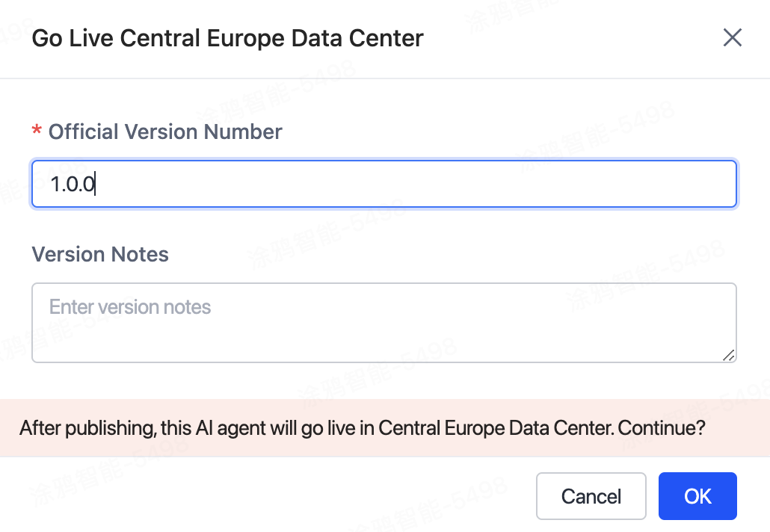Click the Version Notes label
The image size is (770, 532).
click(x=100, y=255)
